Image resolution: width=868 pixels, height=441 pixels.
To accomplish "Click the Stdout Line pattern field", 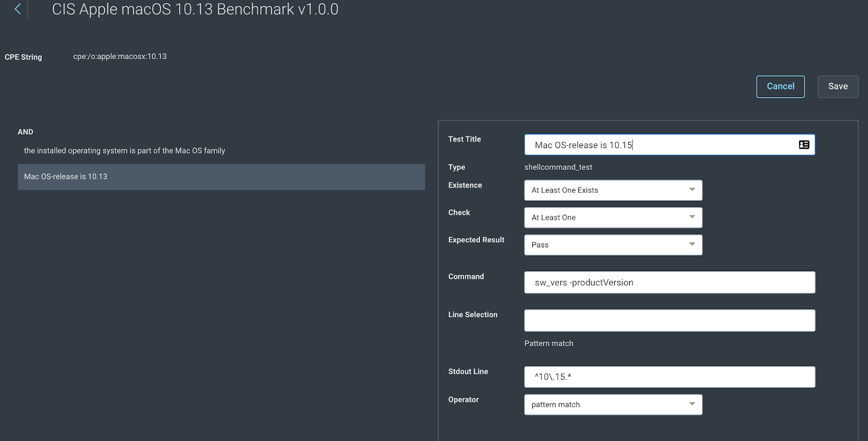I will (x=669, y=377).
